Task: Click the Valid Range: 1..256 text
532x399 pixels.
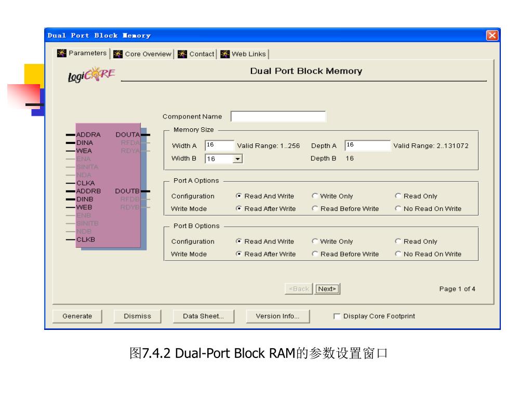Action: 269,146
